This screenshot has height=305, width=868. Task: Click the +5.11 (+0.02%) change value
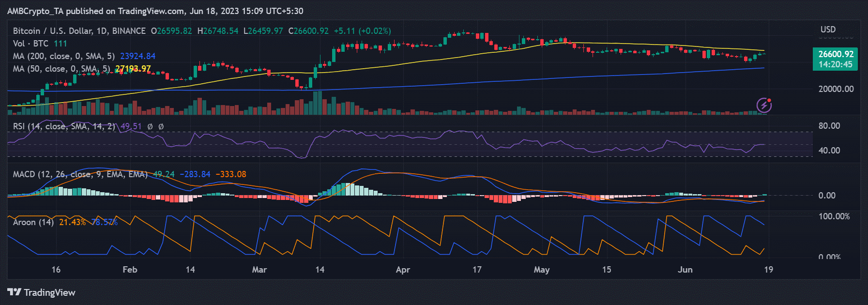(x=363, y=31)
